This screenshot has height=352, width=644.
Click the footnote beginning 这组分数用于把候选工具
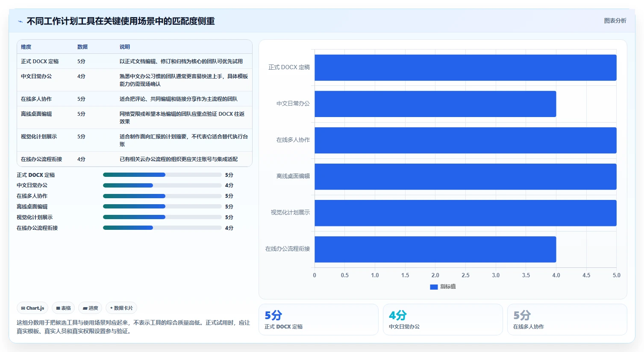coord(133,327)
